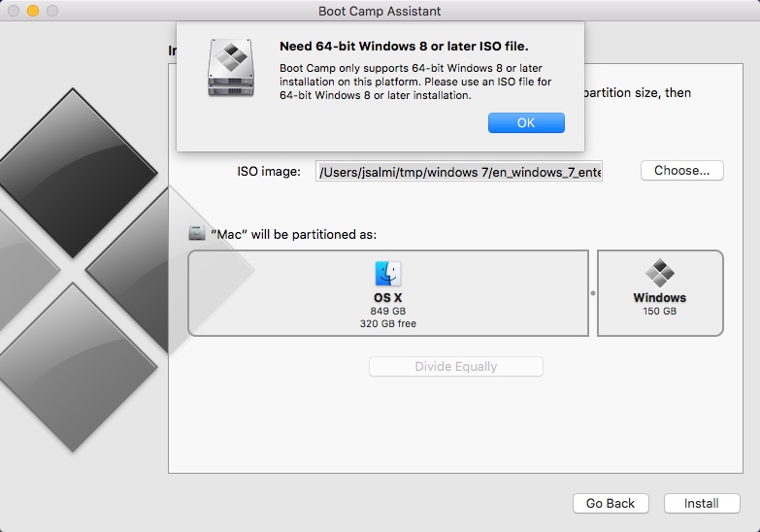Click the ISO image path field
Screen dimensions: 760x532
tap(458, 172)
